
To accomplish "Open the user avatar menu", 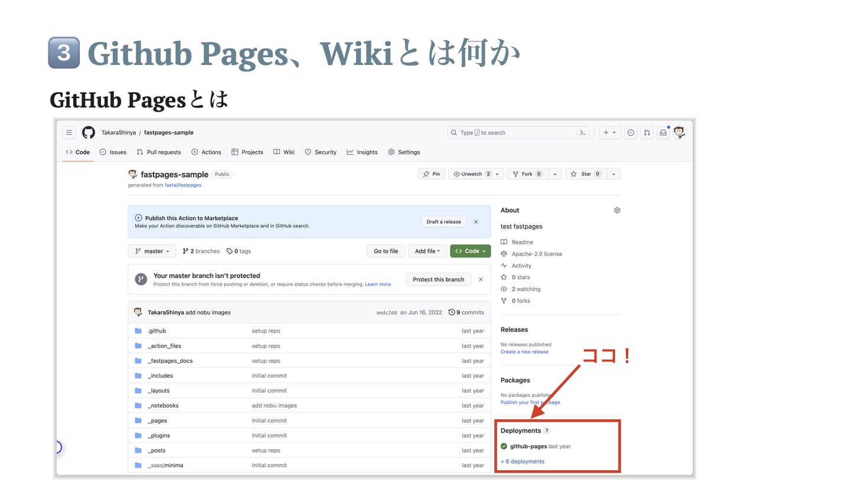I will pos(680,133).
